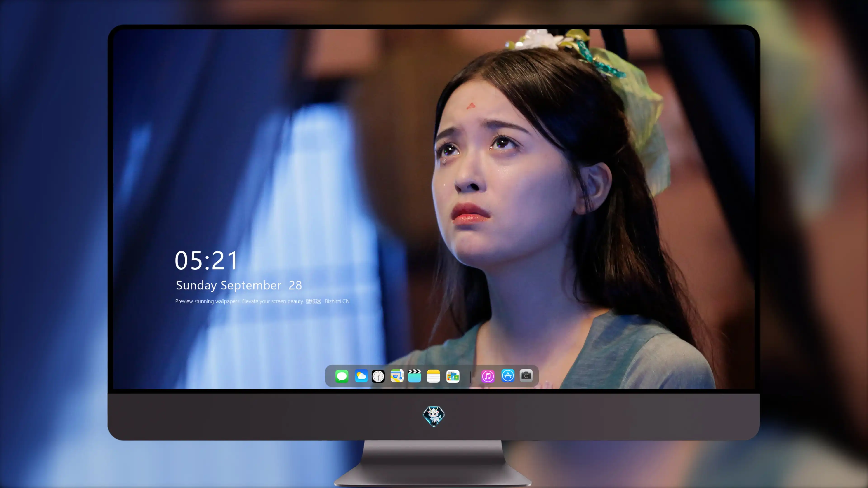
Task: Open the Maps app in dock
Action: click(x=397, y=376)
